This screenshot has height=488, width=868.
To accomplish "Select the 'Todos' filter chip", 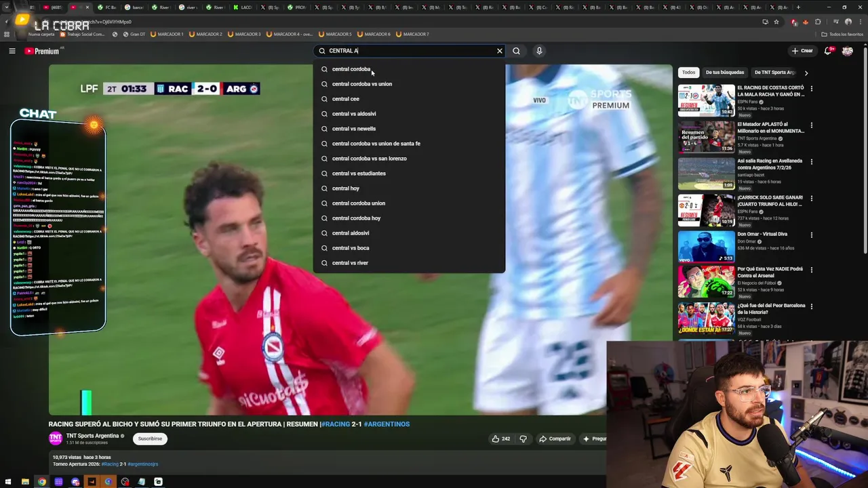I will point(688,73).
